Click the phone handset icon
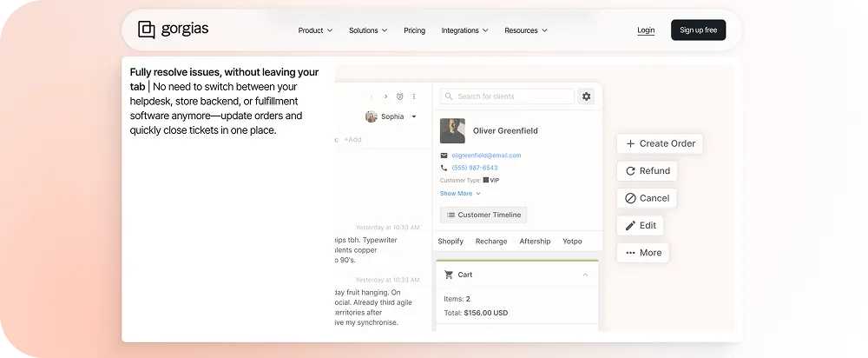 coord(444,168)
